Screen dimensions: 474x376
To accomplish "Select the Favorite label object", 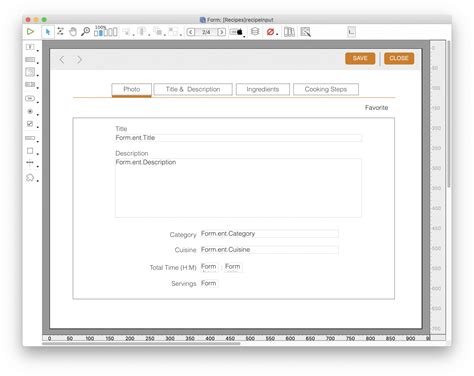I will tap(376, 108).
